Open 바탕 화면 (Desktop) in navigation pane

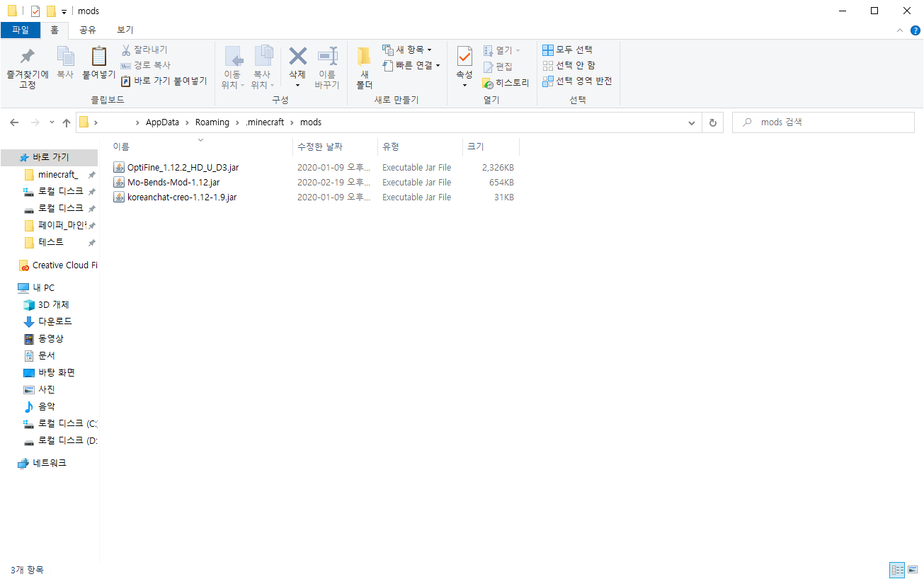coord(56,372)
